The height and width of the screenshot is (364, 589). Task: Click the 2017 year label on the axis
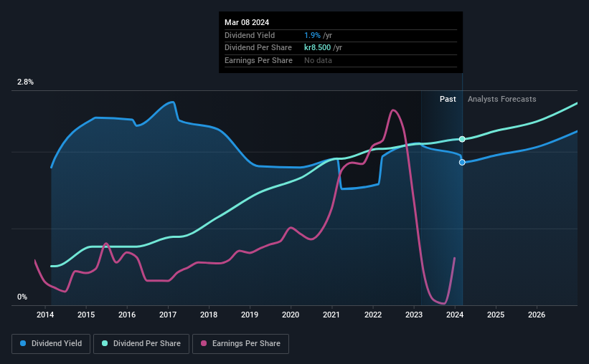168,315
